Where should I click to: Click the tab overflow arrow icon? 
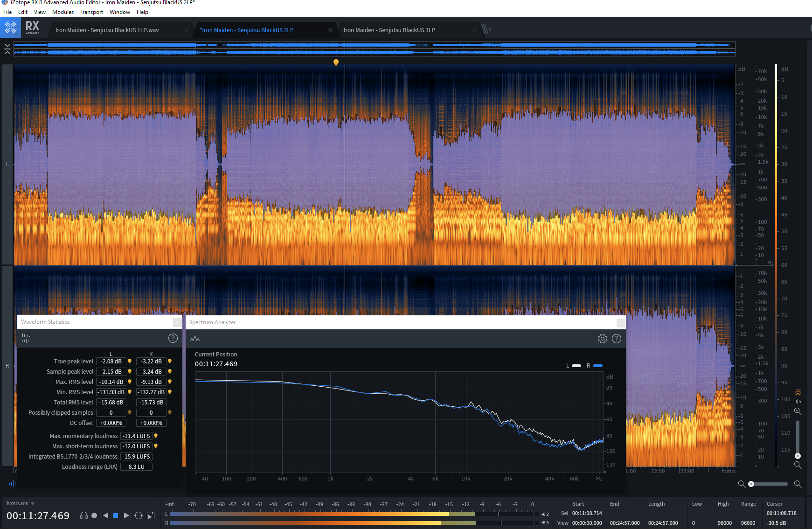coord(486,29)
